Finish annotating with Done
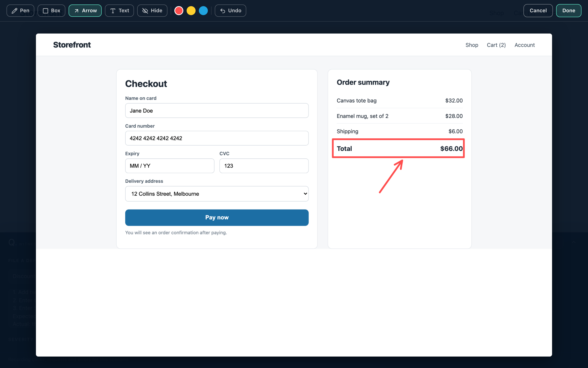 tap(569, 11)
